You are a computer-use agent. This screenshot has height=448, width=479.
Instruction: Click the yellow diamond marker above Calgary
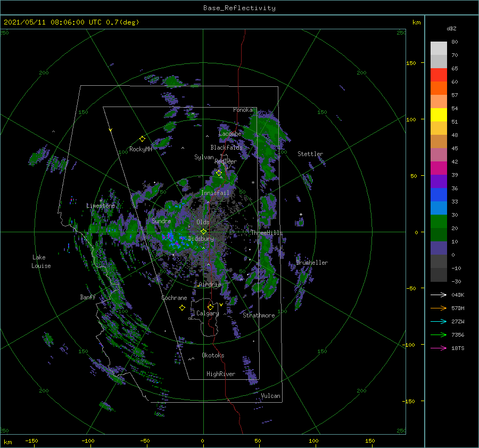click(210, 307)
